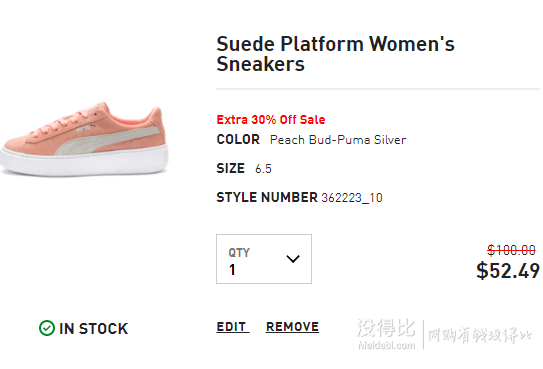Click the SIZE label
This screenshot has height=369, width=543.
click(x=230, y=169)
